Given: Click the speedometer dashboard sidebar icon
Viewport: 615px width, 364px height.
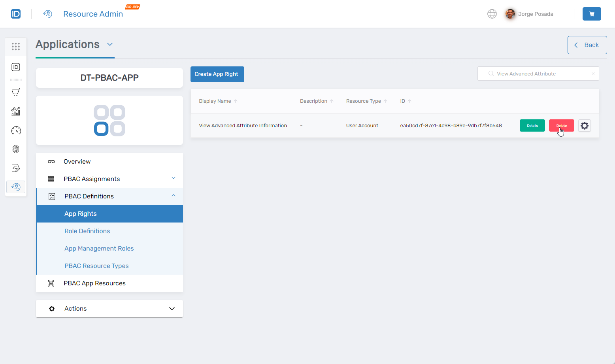Looking at the screenshot, I should pos(16,130).
